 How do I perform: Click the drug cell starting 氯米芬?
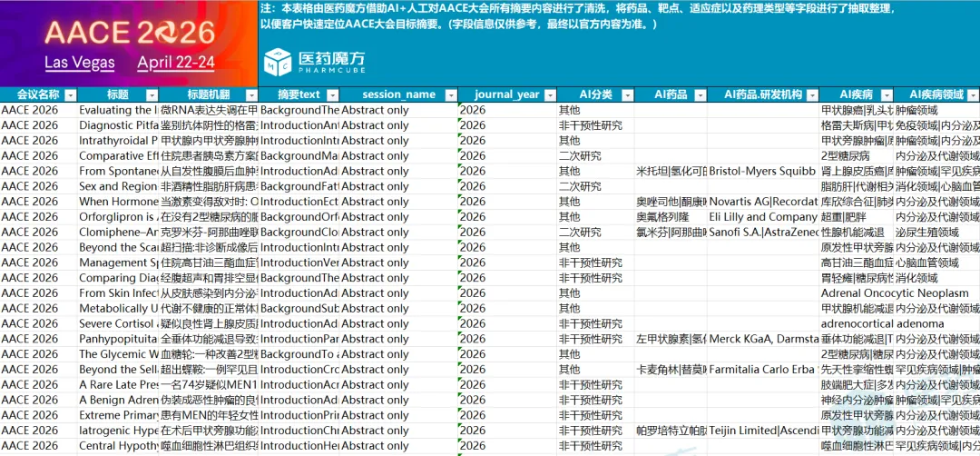pos(671,232)
